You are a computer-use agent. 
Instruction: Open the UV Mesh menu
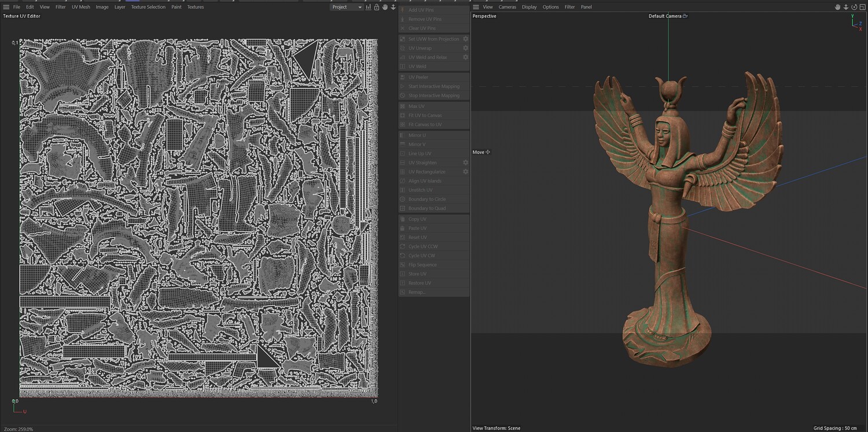[x=81, y=7]
